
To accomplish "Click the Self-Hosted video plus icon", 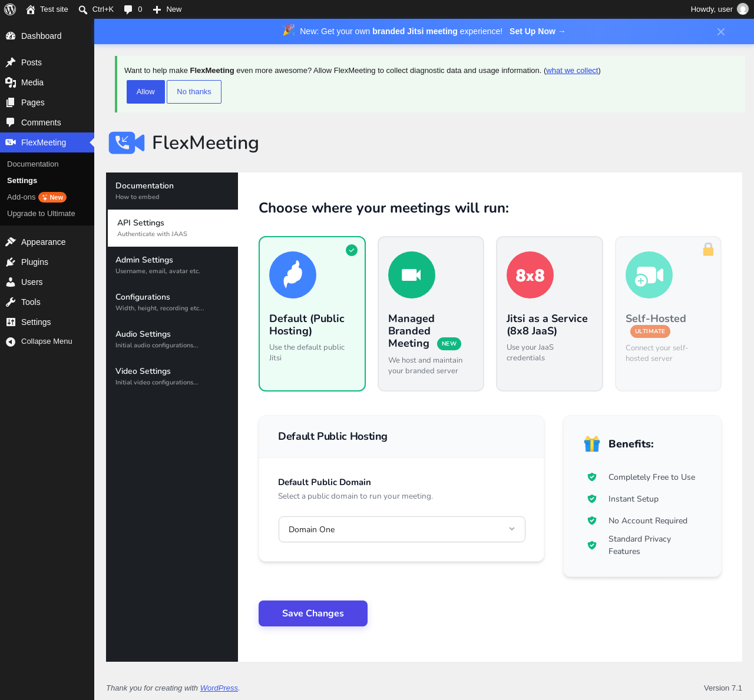I will 649,275.
